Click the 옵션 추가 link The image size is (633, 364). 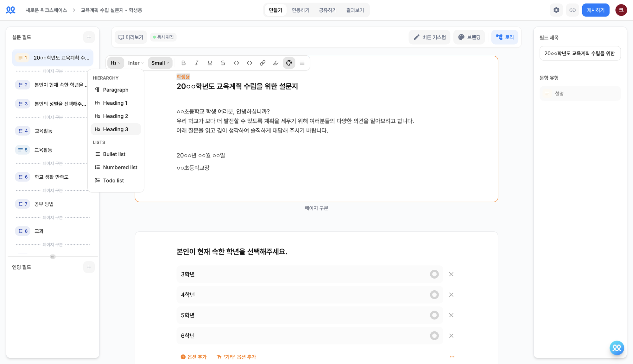pyautogui.click(x=193, y=357)
